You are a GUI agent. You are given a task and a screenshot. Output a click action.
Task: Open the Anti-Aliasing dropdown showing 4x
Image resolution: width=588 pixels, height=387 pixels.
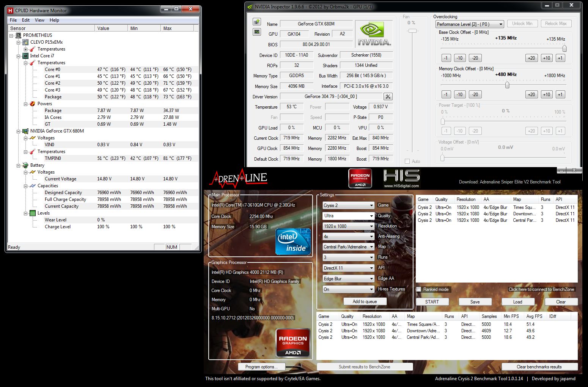click(x=348, y=236)
